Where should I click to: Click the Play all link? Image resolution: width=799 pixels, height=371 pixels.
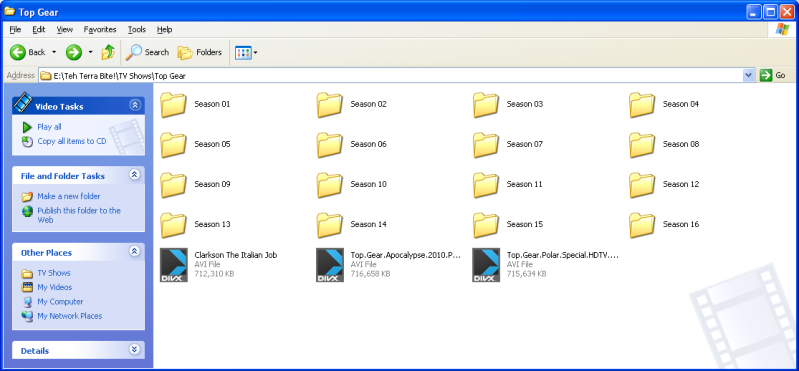click(49, 127)
